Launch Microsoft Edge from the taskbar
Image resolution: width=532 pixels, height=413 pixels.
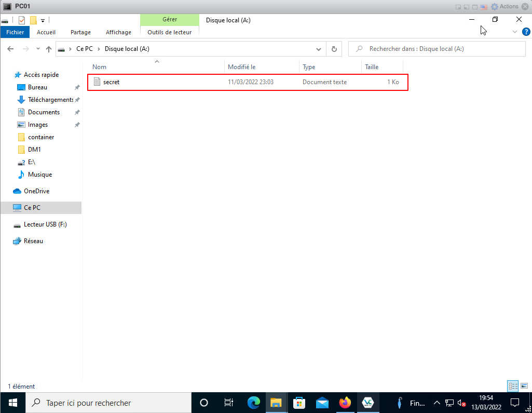[253, 403]
